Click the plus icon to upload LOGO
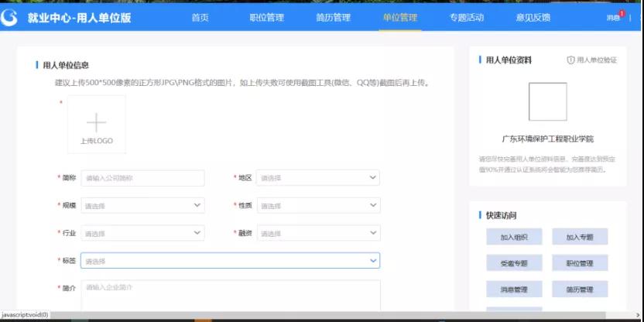Viewport: 644px width, 322px height. [96, 122]
